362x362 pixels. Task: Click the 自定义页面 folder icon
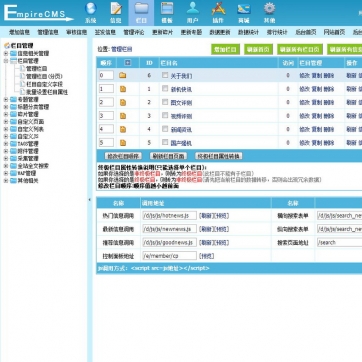[13, 122]
